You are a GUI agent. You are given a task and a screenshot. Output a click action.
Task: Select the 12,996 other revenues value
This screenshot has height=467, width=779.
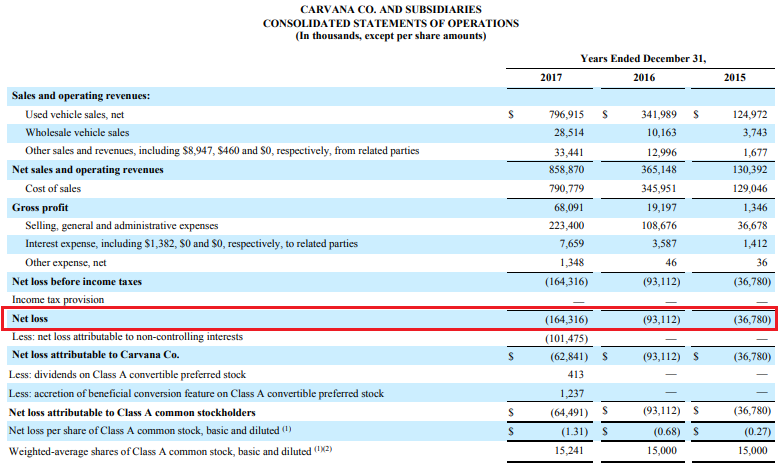(x=661, y=153)
